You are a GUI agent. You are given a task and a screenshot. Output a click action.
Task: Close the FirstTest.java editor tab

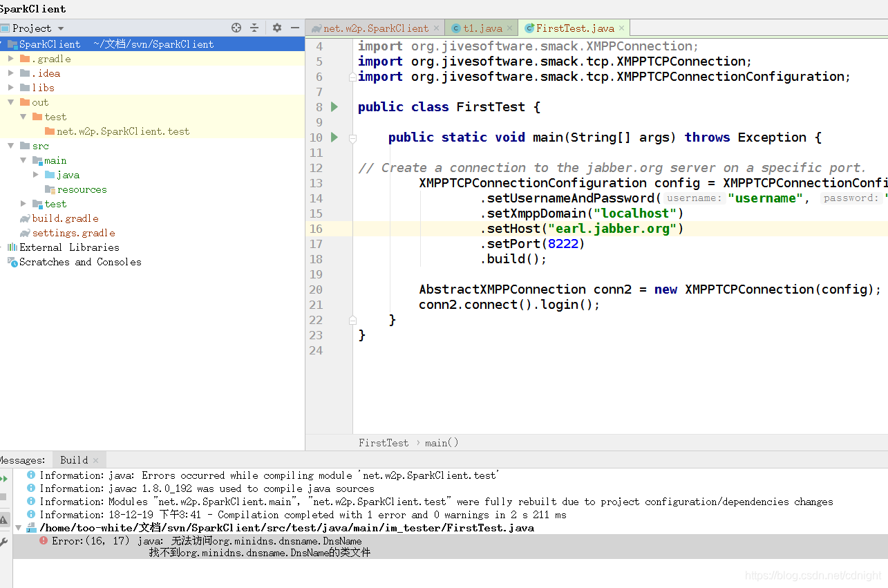tap(621, 28)
